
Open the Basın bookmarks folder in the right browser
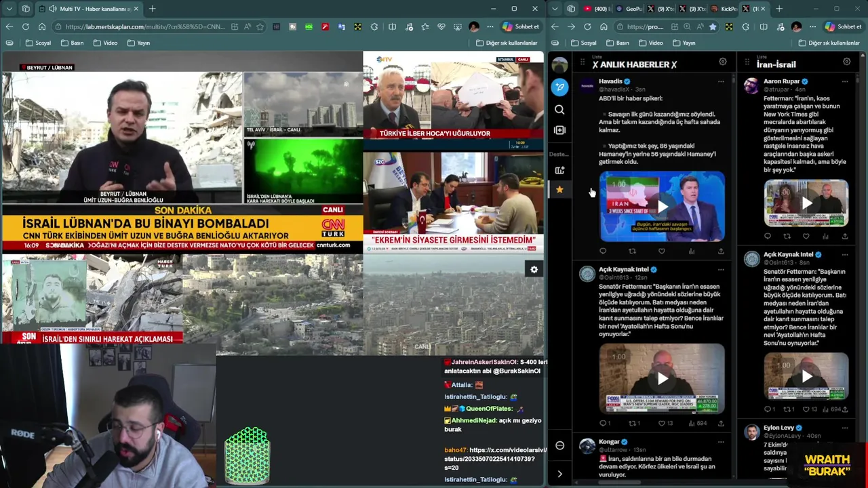616,43
